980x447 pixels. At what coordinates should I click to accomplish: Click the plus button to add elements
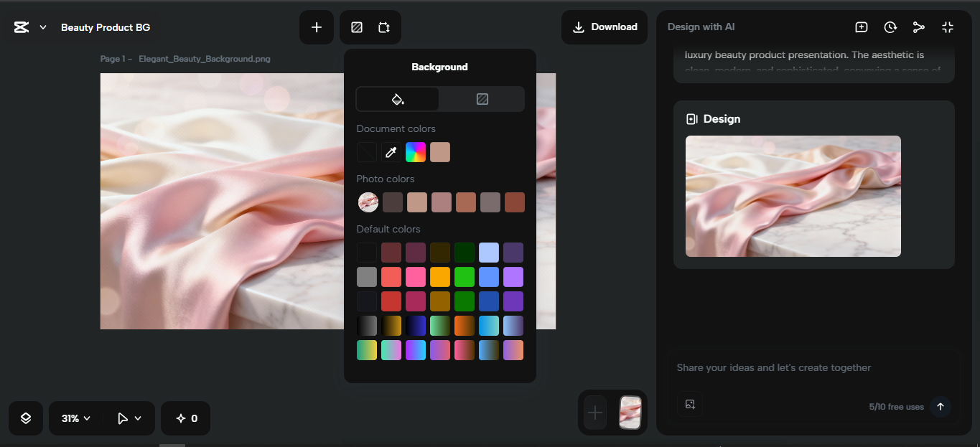click(316, 27)
